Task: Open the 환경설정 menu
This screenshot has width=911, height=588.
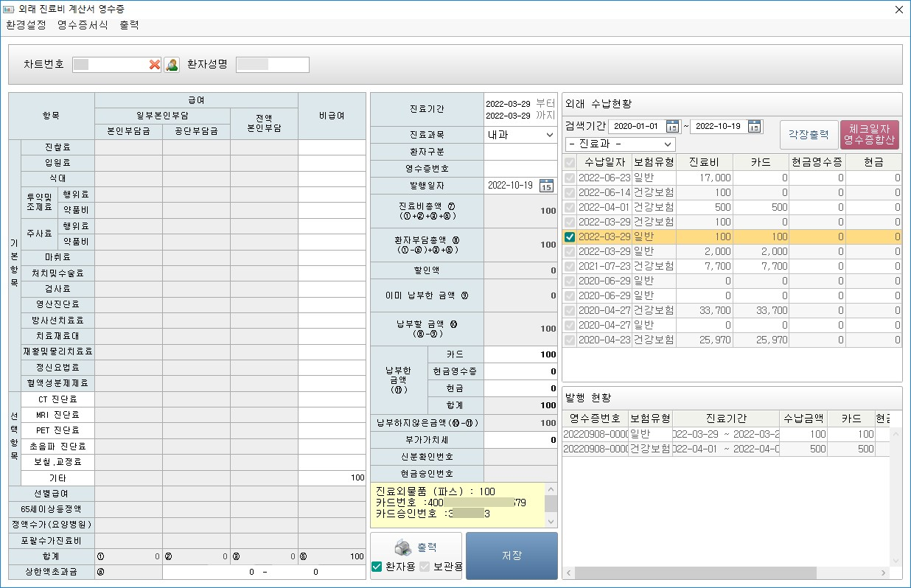Action: pyautogui.click(x=26, y=25)
